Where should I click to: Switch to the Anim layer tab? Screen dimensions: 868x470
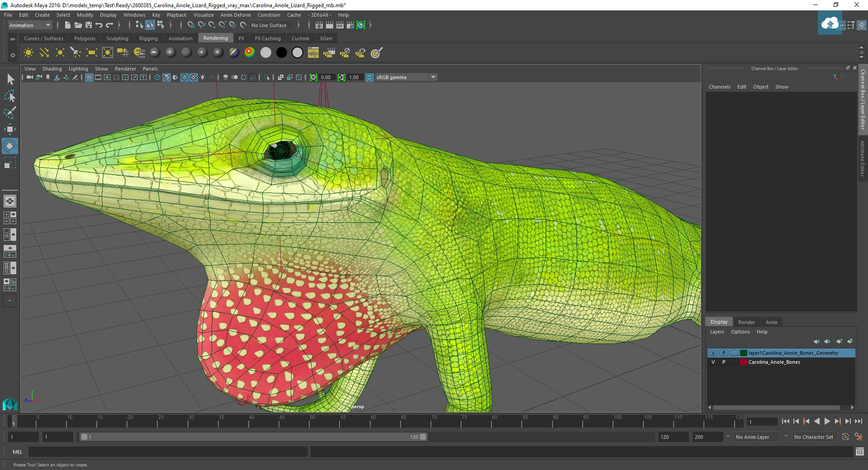(x=772, y=322)
